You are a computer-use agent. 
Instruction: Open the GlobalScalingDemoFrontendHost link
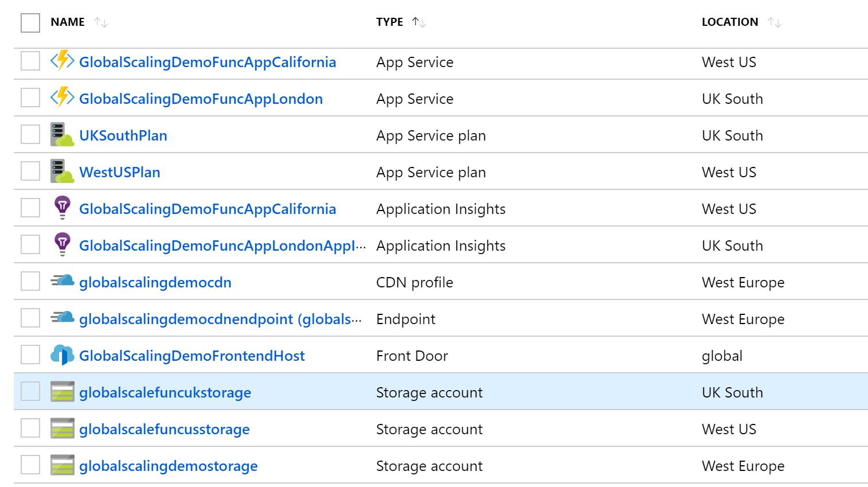coord(192,356)
